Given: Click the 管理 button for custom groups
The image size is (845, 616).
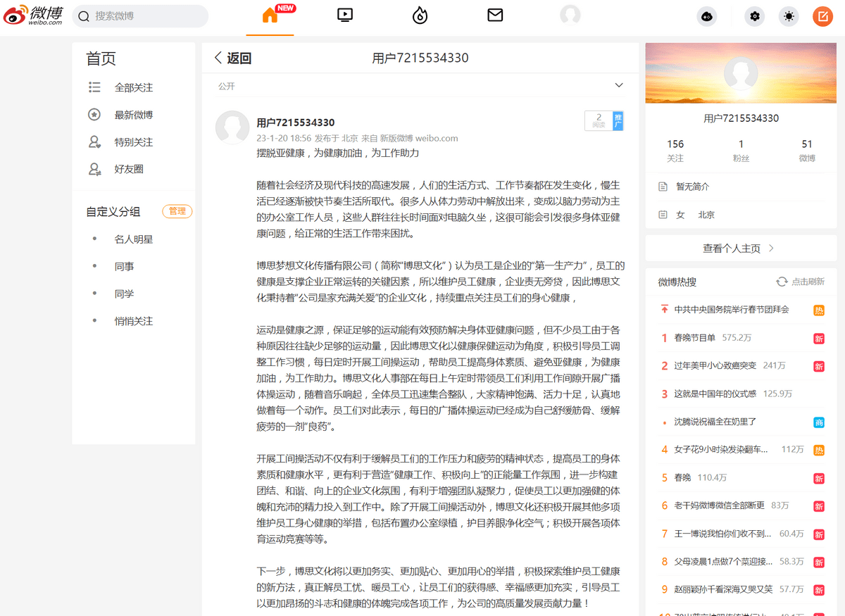Looking at the screenshot, I should point(177,211).
